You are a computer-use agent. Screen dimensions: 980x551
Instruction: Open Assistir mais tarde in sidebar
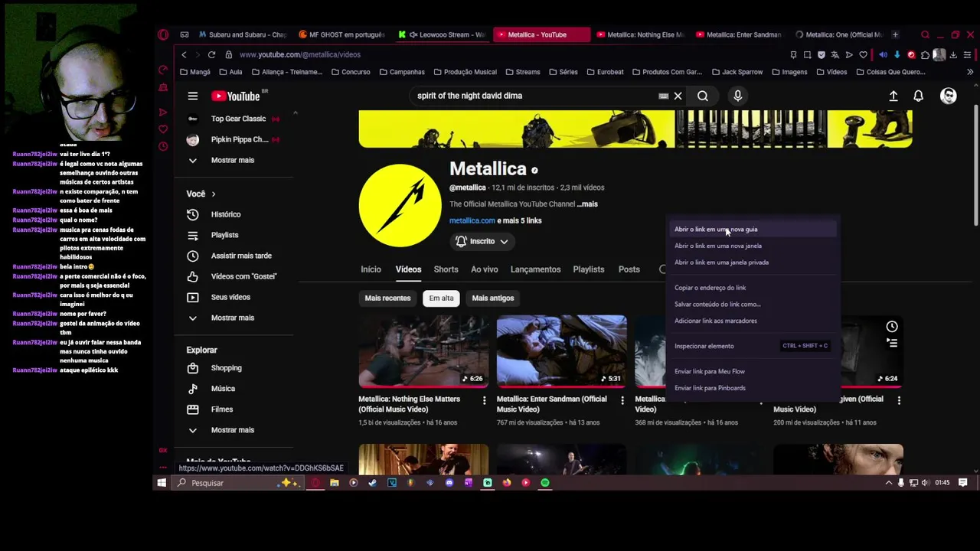(241, 256)
